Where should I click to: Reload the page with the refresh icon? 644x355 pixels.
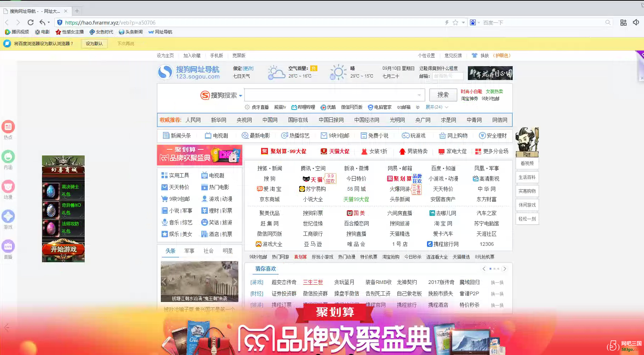point(31,22)
